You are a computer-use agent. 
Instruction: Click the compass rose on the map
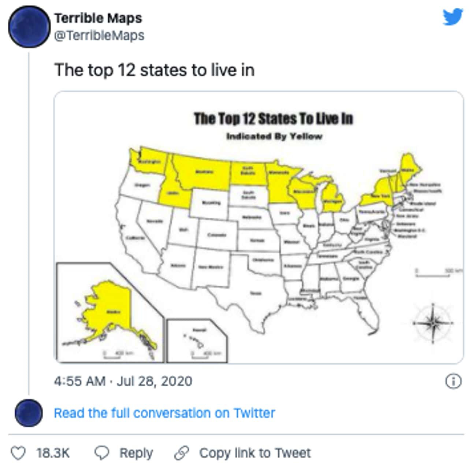[433, 324]
